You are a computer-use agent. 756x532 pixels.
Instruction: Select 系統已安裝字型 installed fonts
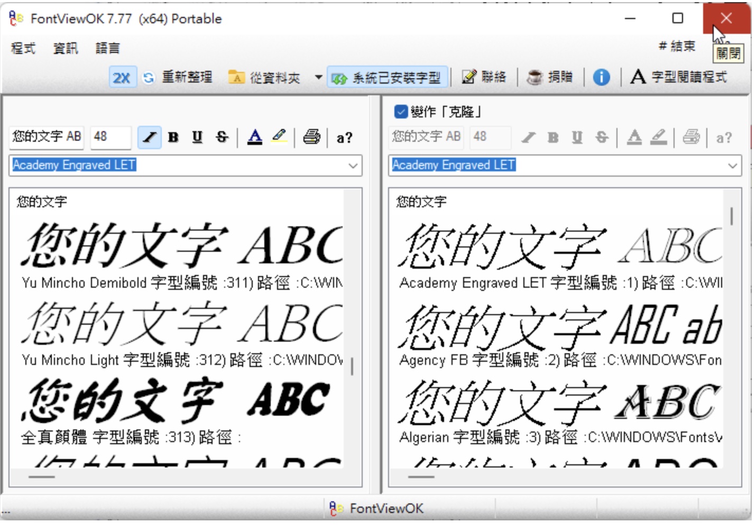(388, 78)
